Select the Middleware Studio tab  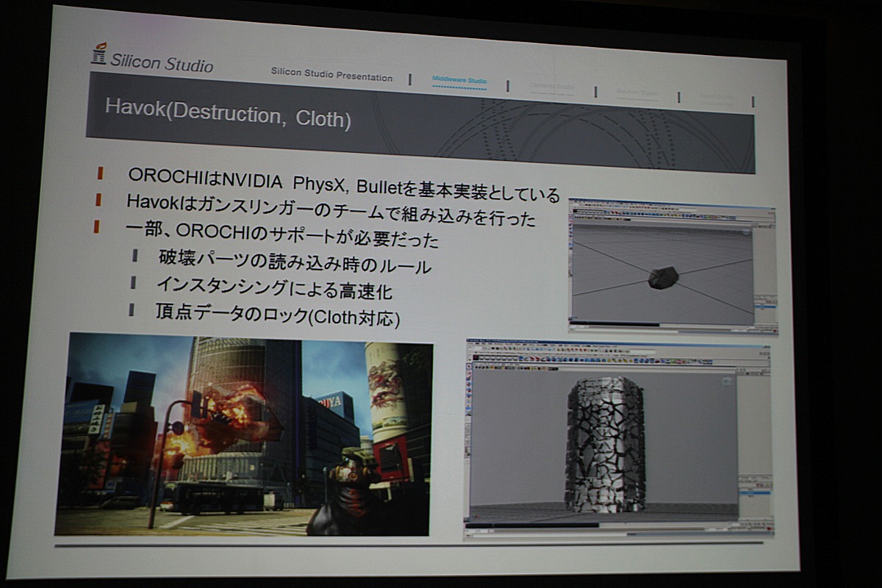click(x=459, y=80)
